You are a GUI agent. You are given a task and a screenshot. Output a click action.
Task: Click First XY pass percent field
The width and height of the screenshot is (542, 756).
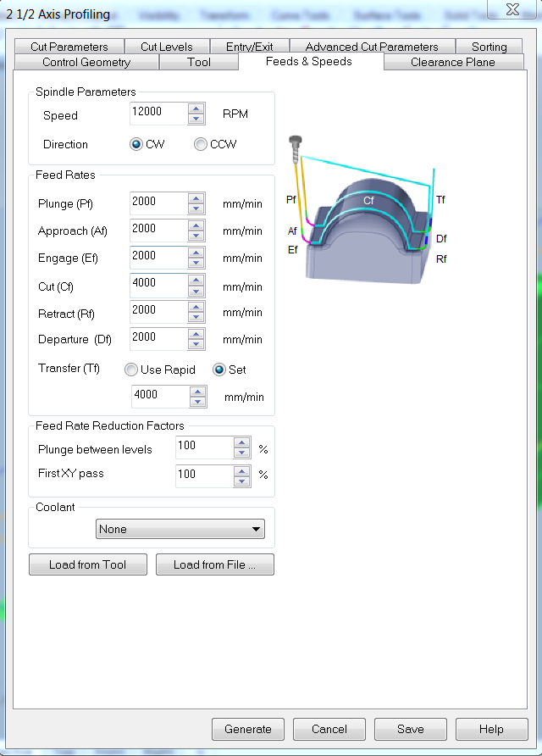point(205,475)
